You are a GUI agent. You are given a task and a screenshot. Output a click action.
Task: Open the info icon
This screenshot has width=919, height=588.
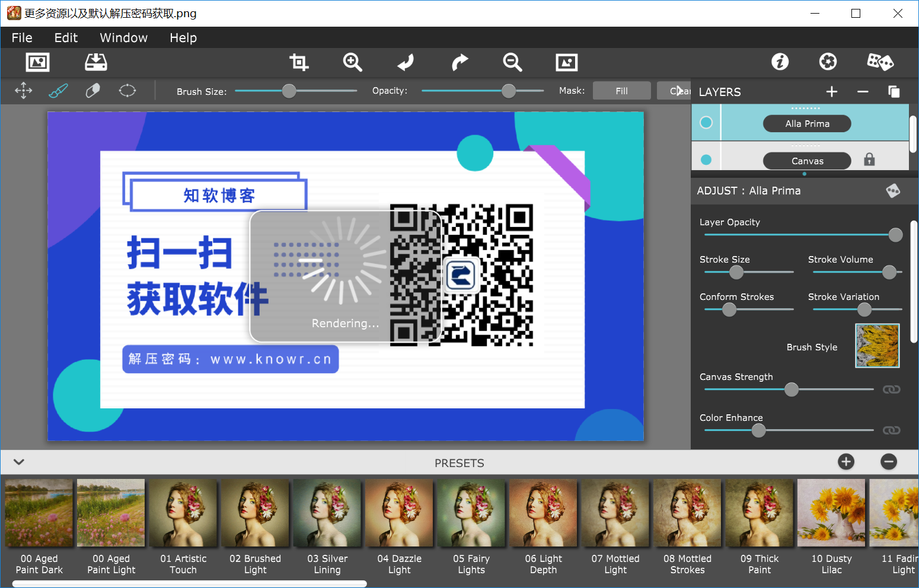780,62
